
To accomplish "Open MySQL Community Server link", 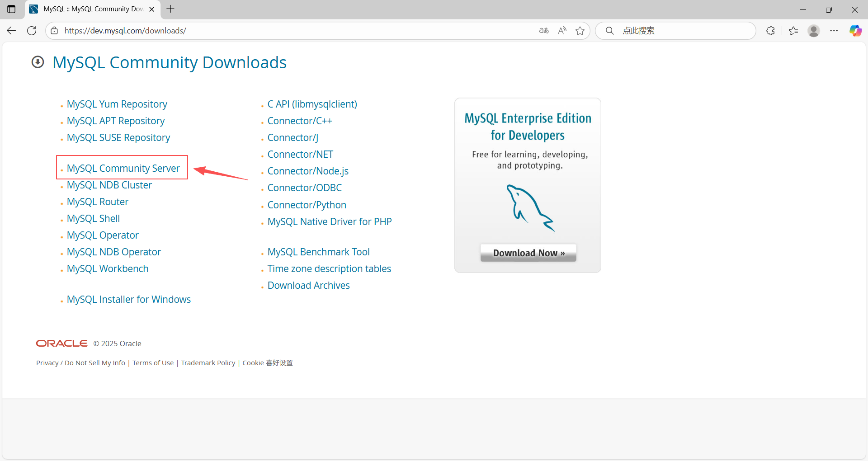I will [x=123, y=168].
